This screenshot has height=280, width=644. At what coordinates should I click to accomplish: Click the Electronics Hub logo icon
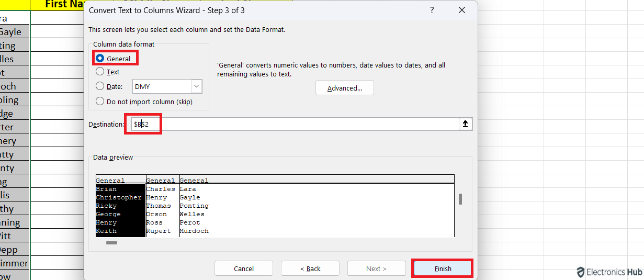580,272
